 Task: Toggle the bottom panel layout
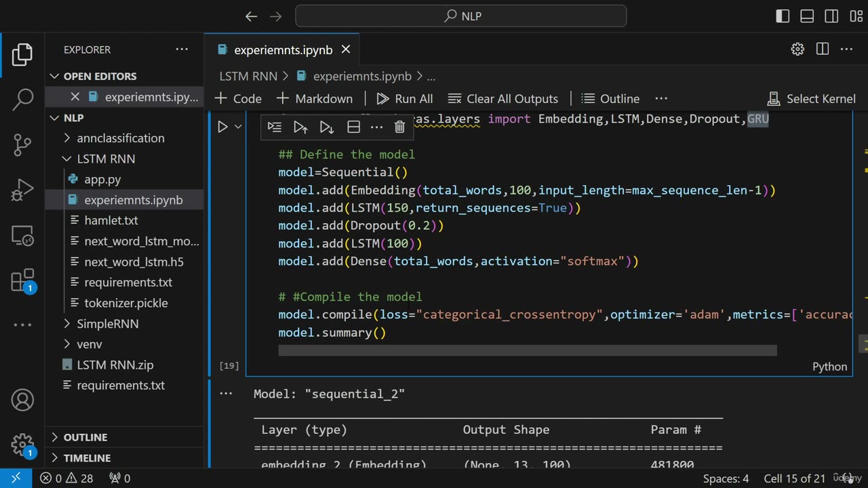click(x=807, y=16)
